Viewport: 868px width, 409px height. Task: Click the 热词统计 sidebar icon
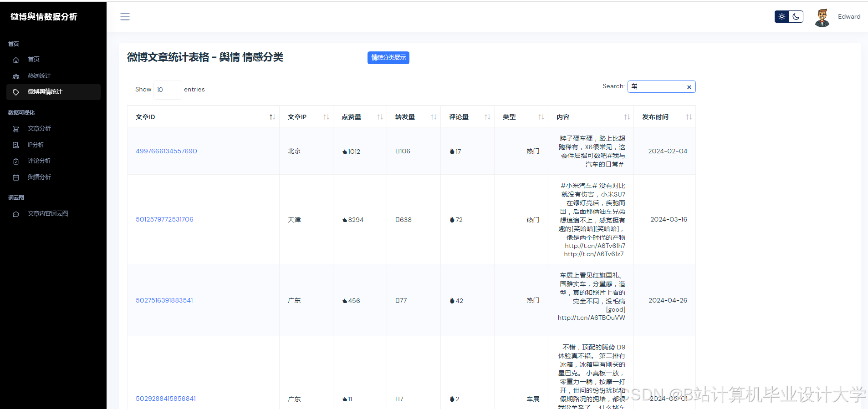point(16,76)
